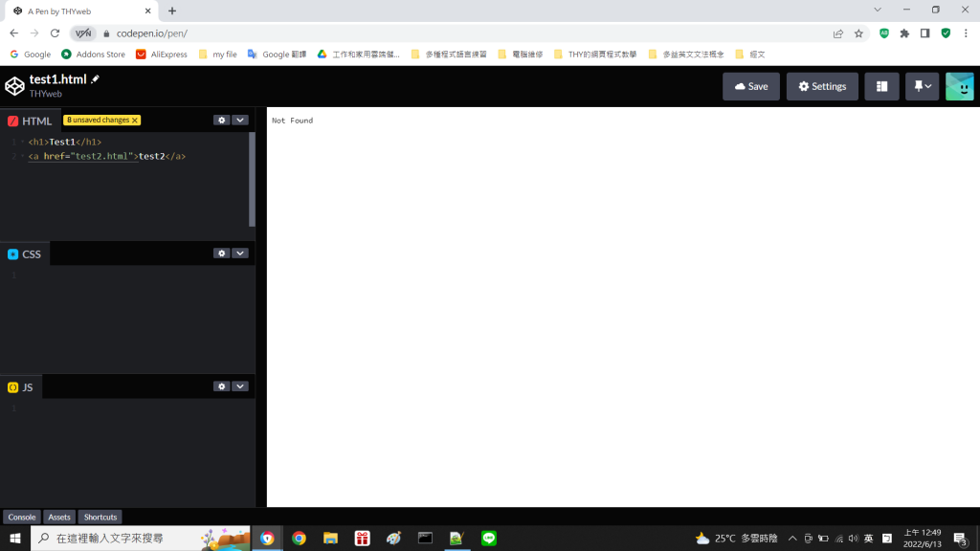Select the JS editor tab
The image size is (980, 551).
pos(21,387)
